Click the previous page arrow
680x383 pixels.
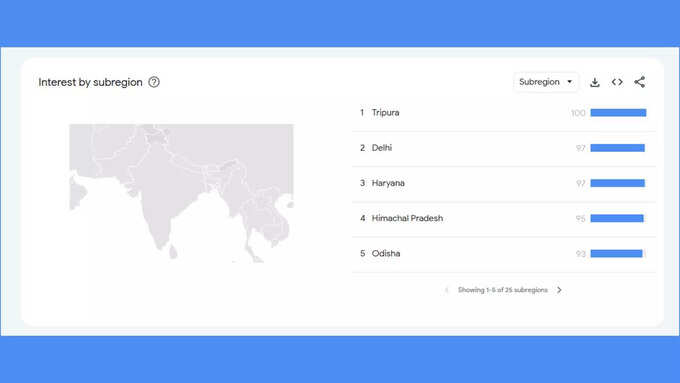tap(447, 290)
